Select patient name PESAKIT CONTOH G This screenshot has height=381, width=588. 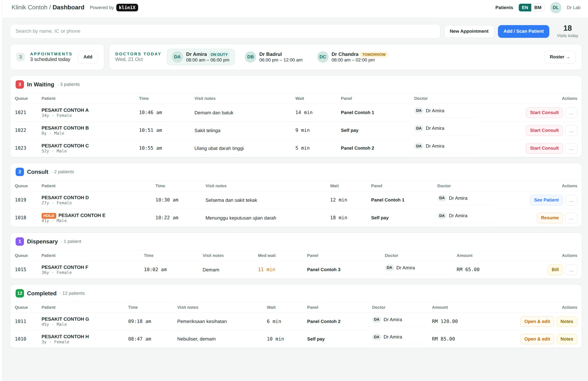(x=65, y=319)
